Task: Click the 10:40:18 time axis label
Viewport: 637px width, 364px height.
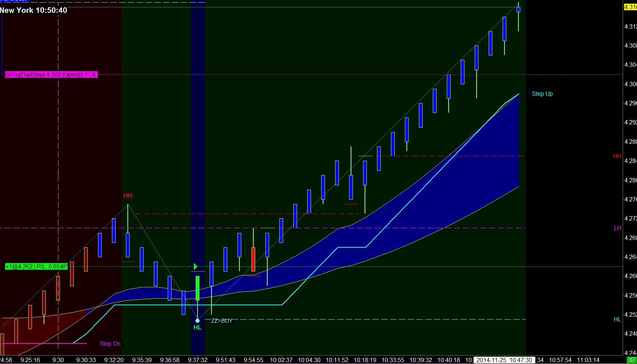Action: pyautogui.click(x=449, y=360)
